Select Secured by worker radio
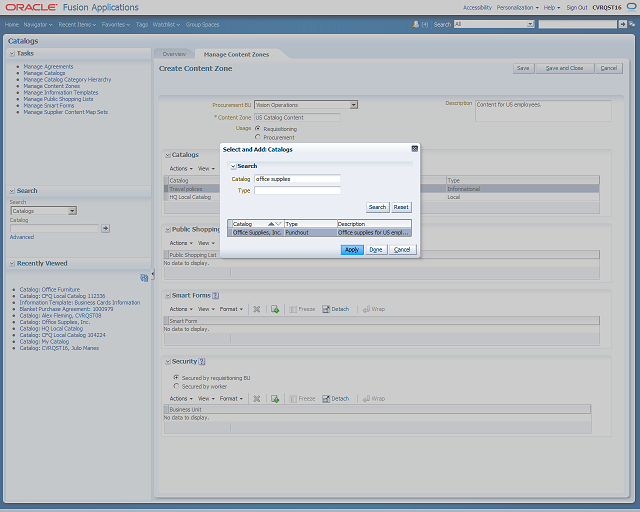The height and width of the screenshot is (512, 640). (x=176, y=386)
